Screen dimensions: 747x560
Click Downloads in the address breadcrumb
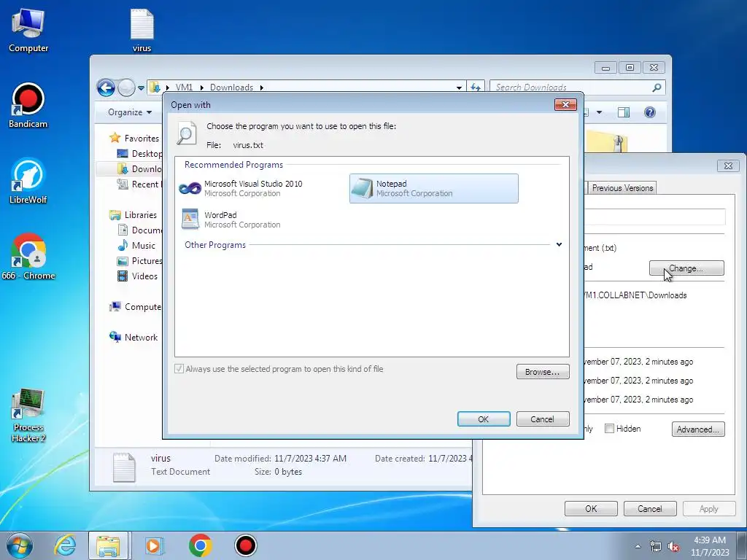pos(231,87)
